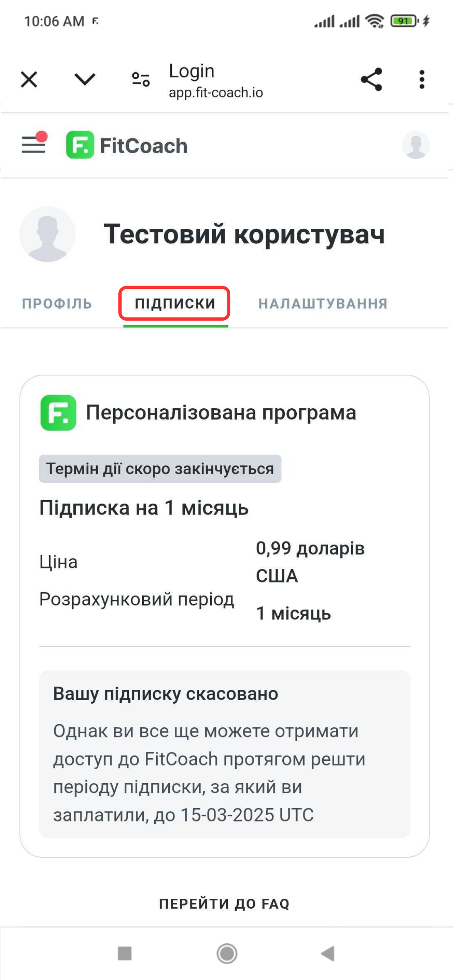Tap the Android back triangle button
The width and height of the screenshot is (453, 980).
point(328,953)
